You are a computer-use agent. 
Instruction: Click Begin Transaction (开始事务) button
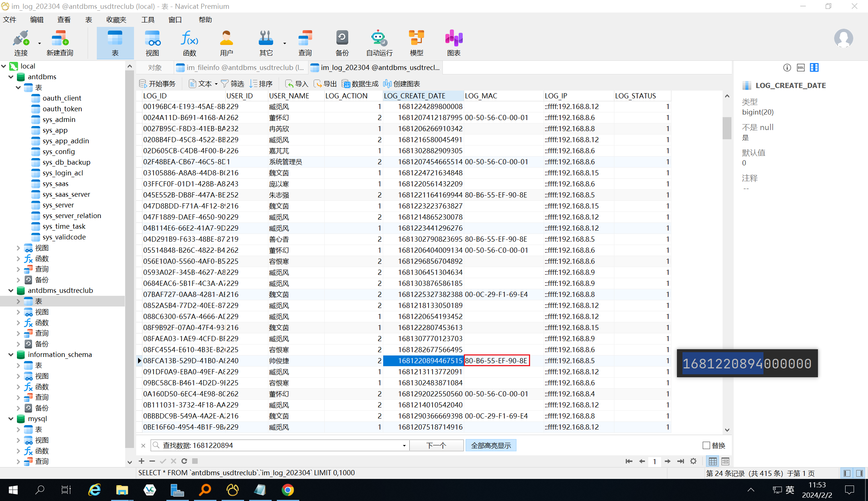tap(158, 84)
